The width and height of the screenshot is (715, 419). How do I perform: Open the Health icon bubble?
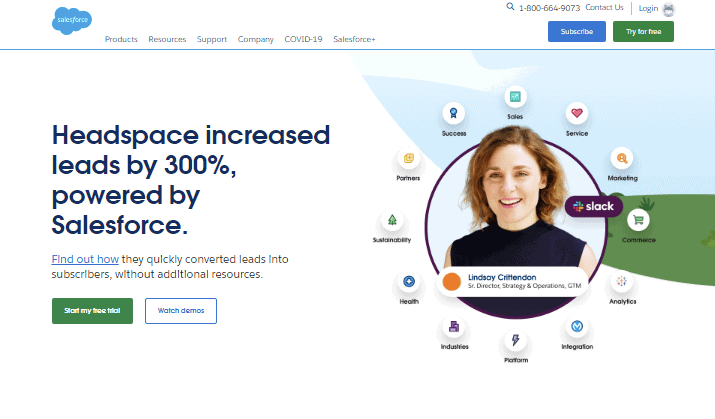408,282
